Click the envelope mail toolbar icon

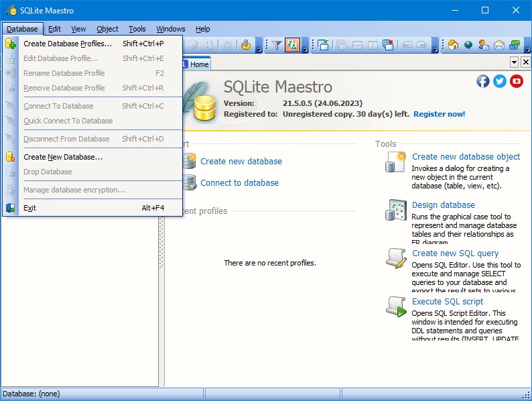499,46
